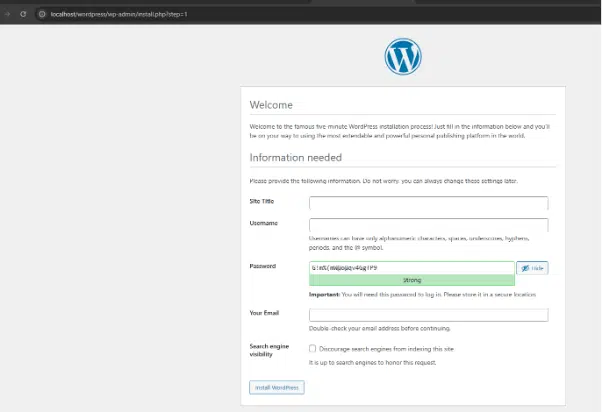Select the localhost install.php address bar URL
The image size is (602, 412).
tap(119, 14)
